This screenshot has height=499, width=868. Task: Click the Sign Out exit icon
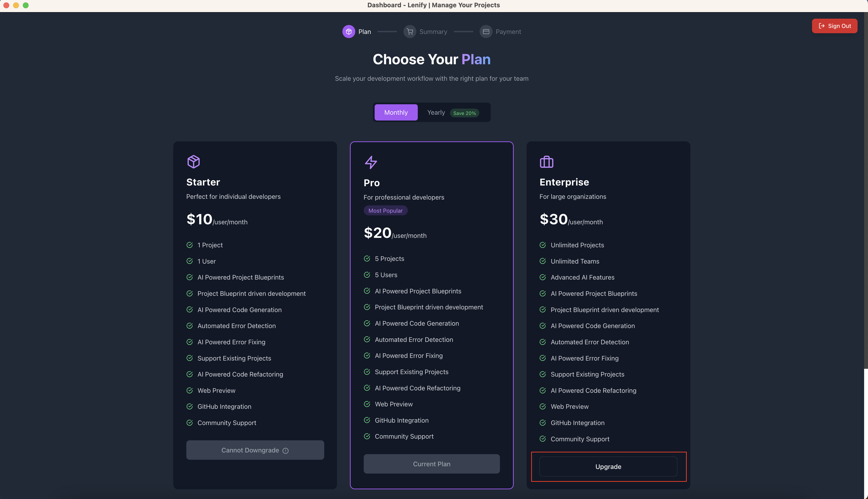point(822,26)
